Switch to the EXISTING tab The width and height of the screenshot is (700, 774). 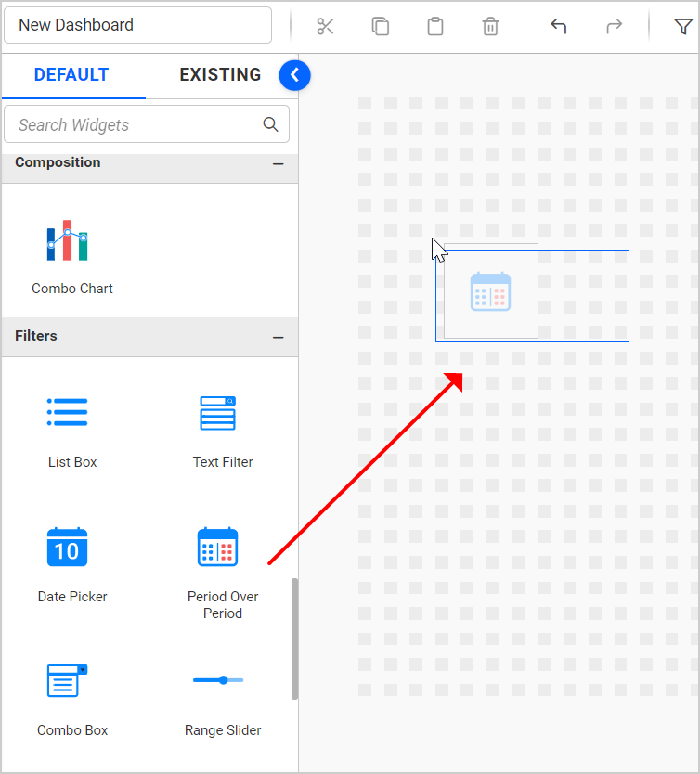(x=220, y=75)
